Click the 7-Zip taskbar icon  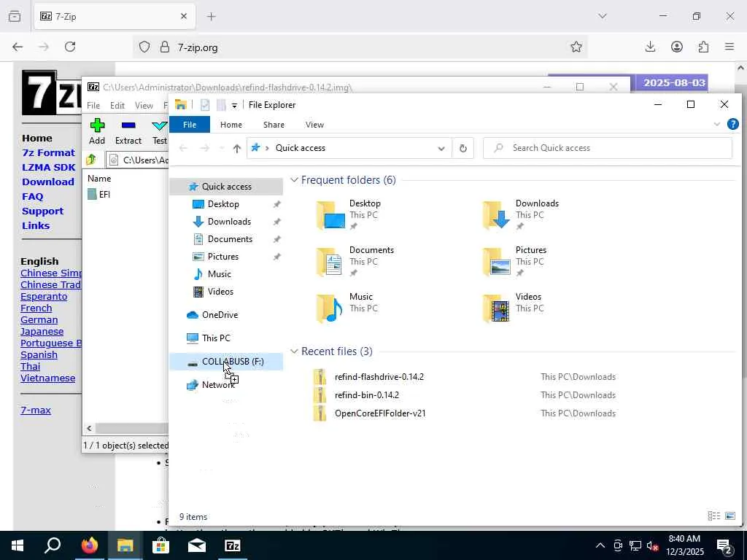[233, 545]
